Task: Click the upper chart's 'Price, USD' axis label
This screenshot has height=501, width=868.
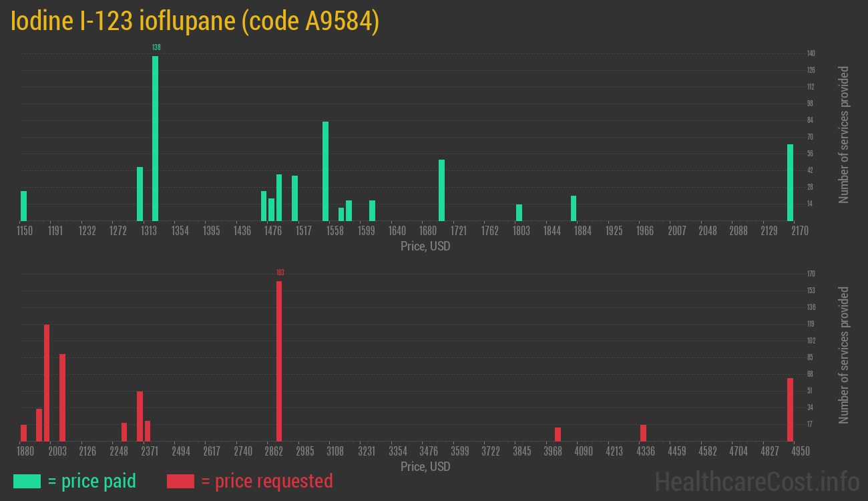Action: coord(425,246)
